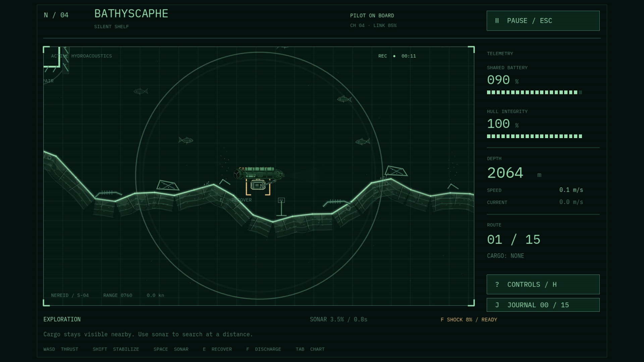The image size is (644, 362).
Task: Click the E RECOVER prompt under the cargo
Action: pos(236,200)
